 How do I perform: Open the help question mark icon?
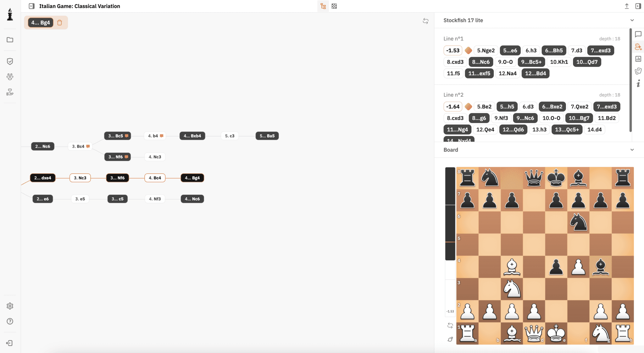[x=10, y=321]
